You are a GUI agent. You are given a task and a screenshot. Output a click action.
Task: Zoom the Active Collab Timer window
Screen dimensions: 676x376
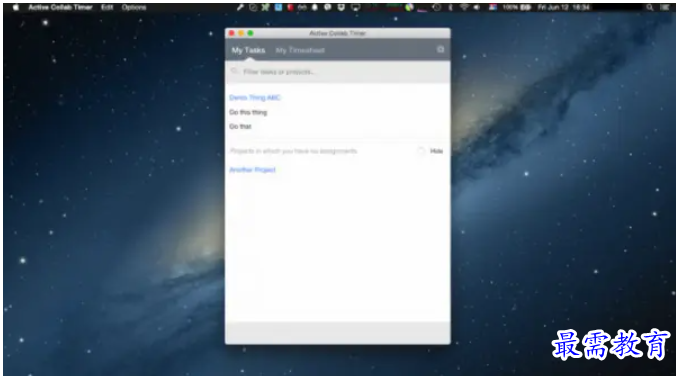click(x=250, y=33)
